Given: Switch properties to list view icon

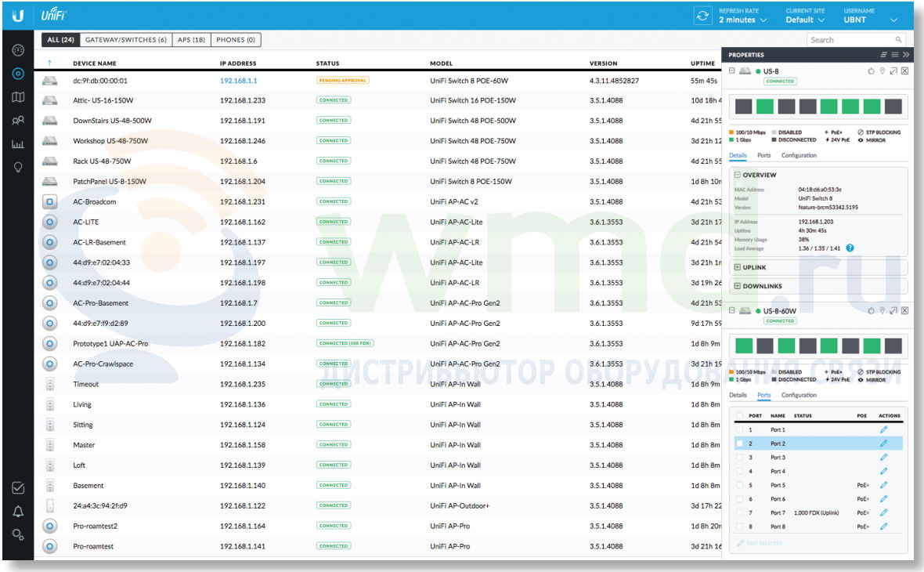Looking at the screenshot, I should point(894,55).
